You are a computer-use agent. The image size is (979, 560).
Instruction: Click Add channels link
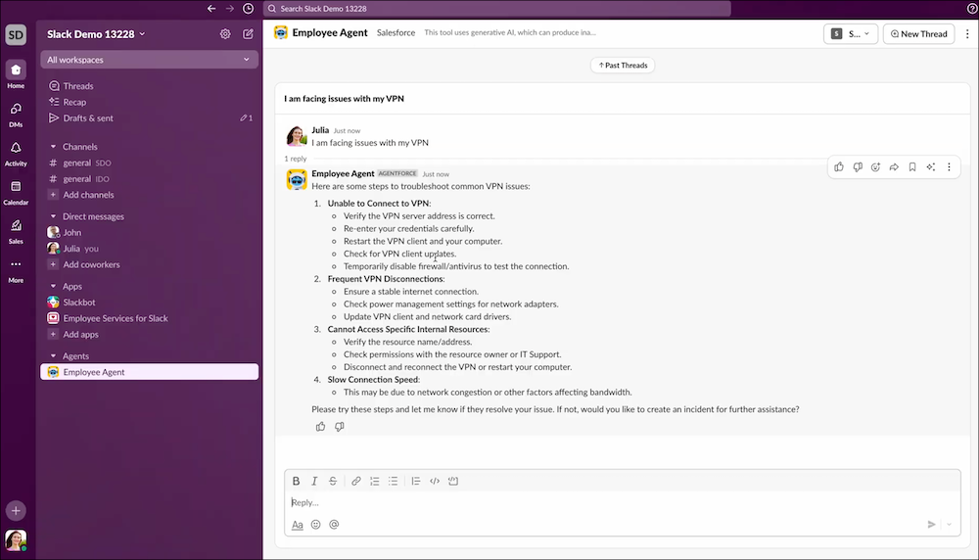pos(88,195)
